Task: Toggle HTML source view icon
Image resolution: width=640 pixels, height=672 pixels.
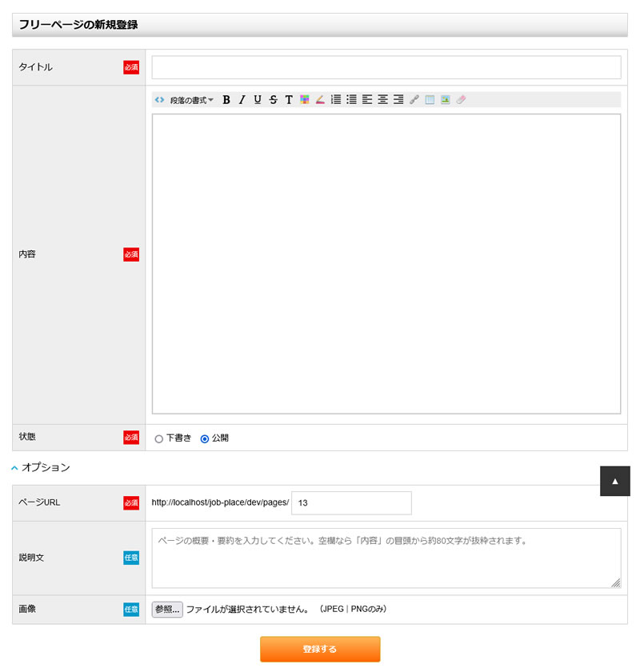Action: (x=160, y=100)
